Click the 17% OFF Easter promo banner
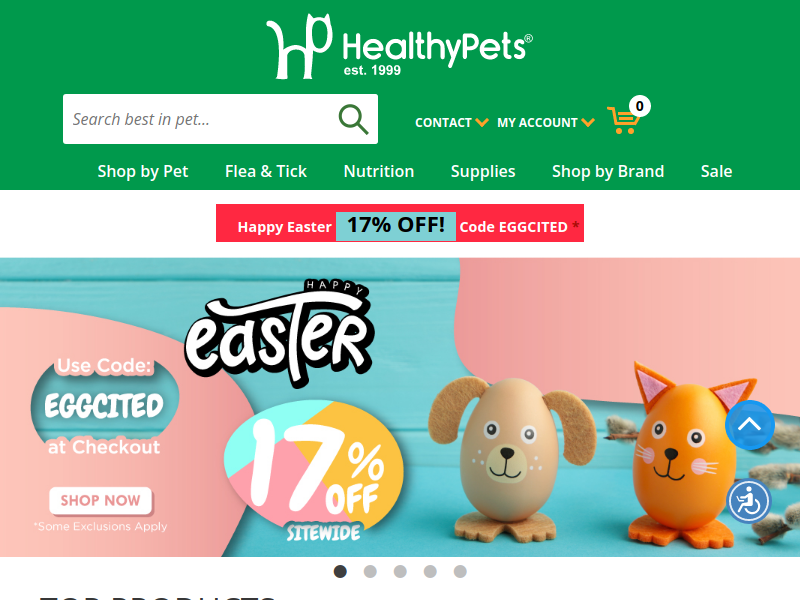This screenshot has height=600, width=800. [x=400, y=223]
